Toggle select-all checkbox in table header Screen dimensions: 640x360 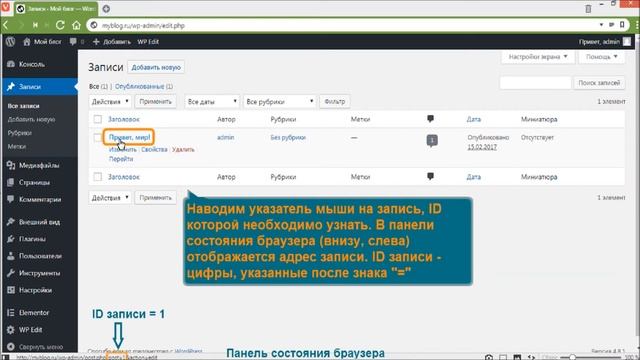click(98, 119)
